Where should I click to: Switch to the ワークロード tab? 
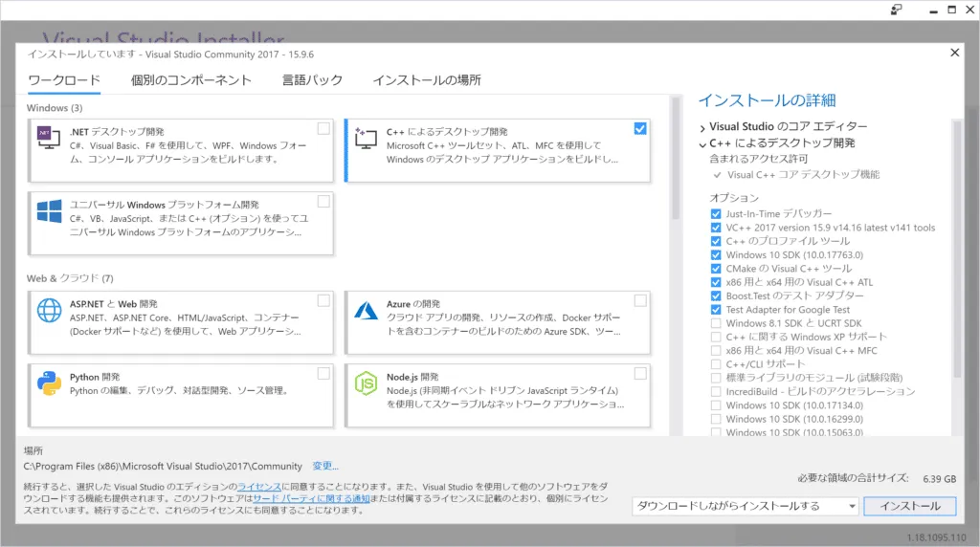pyautogui.click(x=64, y=80)
